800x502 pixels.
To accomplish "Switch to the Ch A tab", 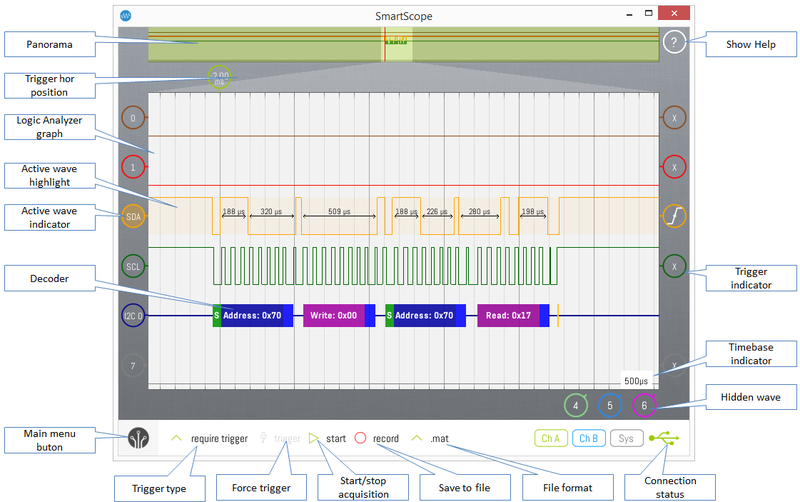I will pyautogui.click(x=550, y=438).
